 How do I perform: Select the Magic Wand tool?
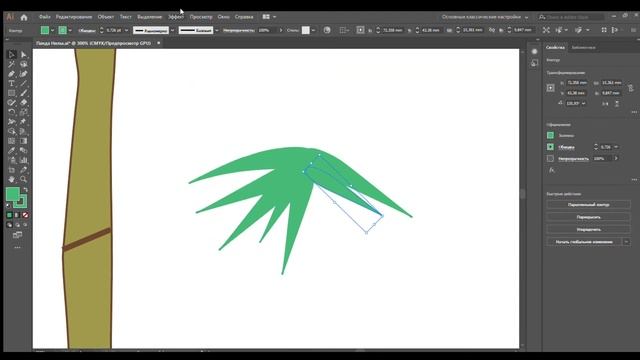click(11, 64)
